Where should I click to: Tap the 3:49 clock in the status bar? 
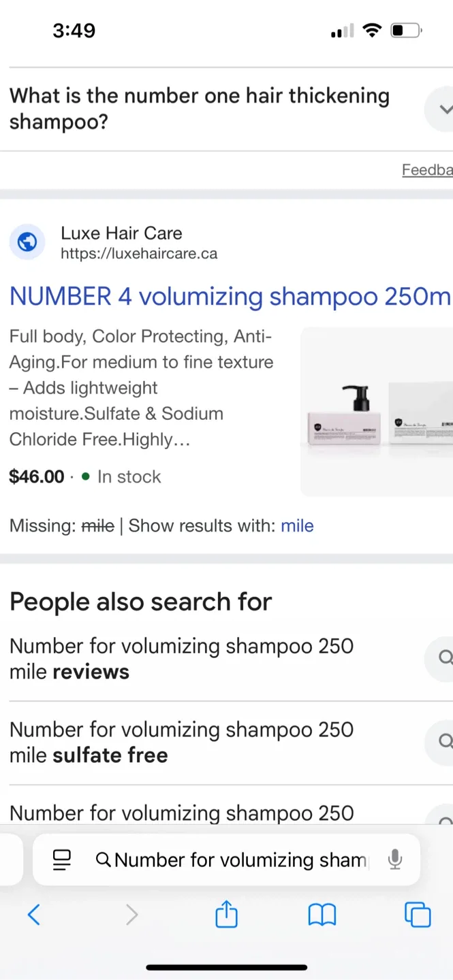pos(74,30)
